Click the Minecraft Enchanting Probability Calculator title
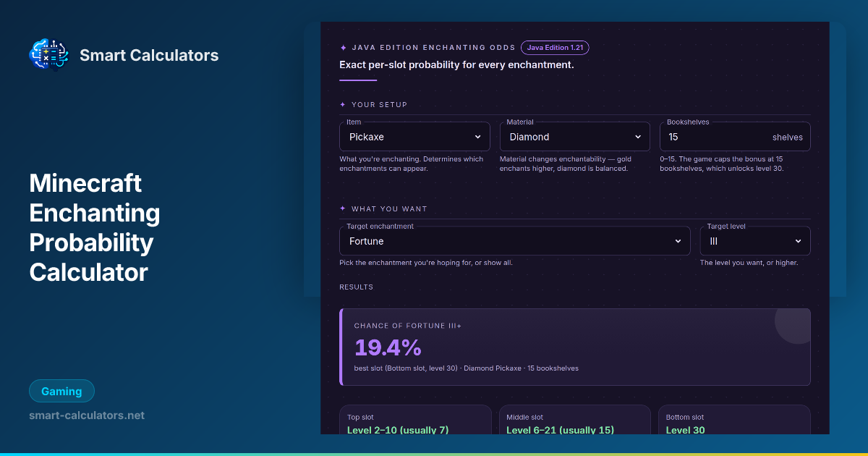Image resolution: width=868 pixels, height=456 pixels. click(95, 228)
